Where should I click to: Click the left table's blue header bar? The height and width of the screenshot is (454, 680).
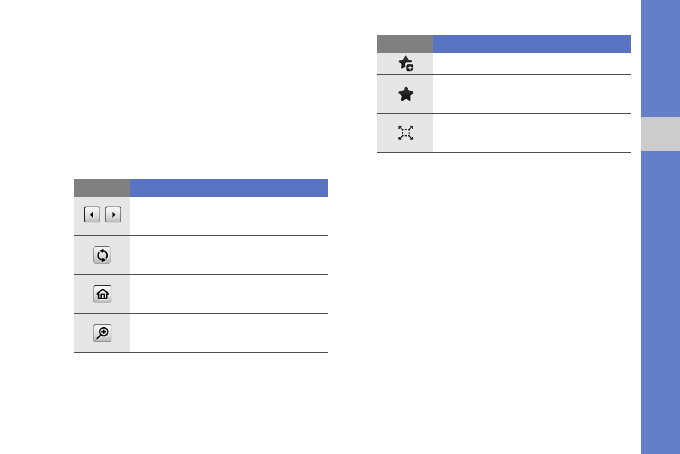[229, 187]
